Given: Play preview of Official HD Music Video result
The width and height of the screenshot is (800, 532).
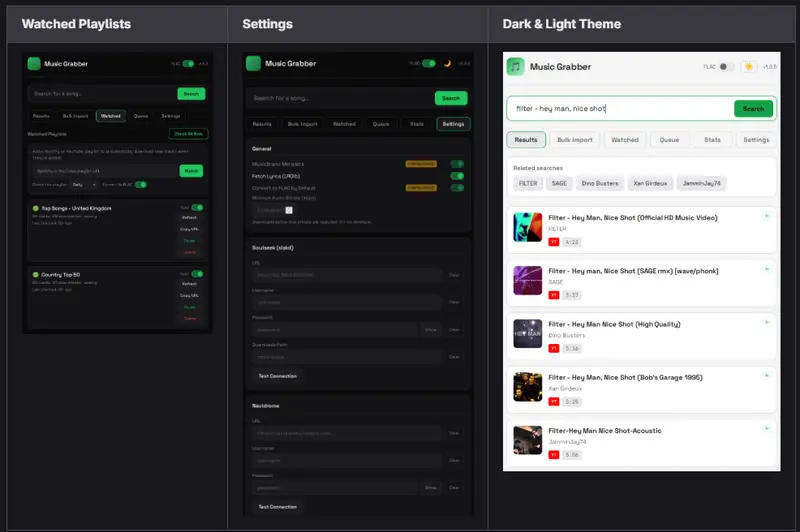Looking at the screenshot, I should 766,216.
